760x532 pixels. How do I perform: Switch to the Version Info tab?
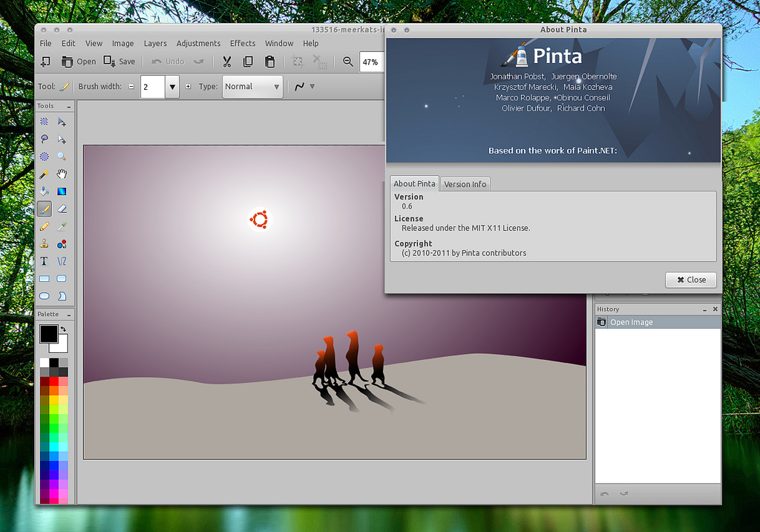(x=465, y=183)
